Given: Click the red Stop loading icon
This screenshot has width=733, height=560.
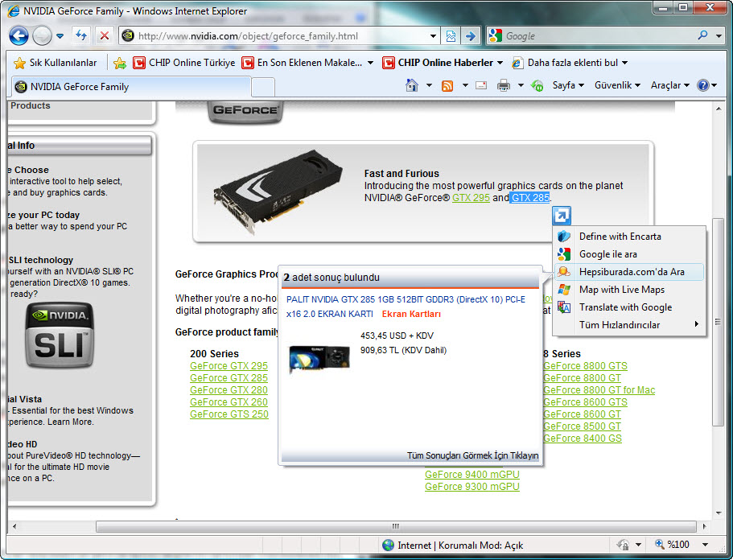Looking at the screenshot, I should coord(104,36).
